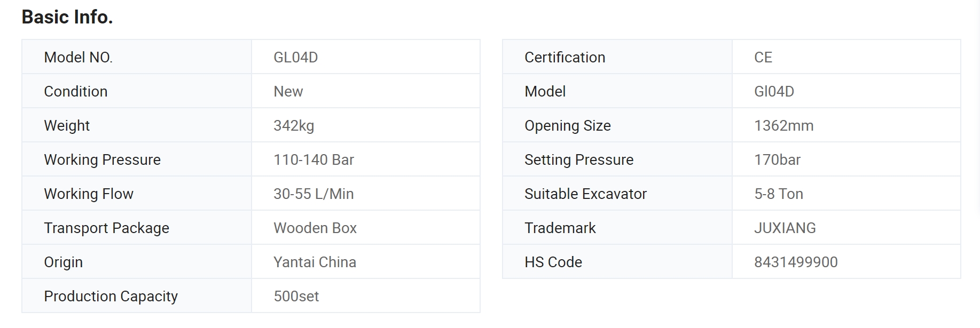
Task: Click the Suitable Excavator label
Action: point(585,194)
